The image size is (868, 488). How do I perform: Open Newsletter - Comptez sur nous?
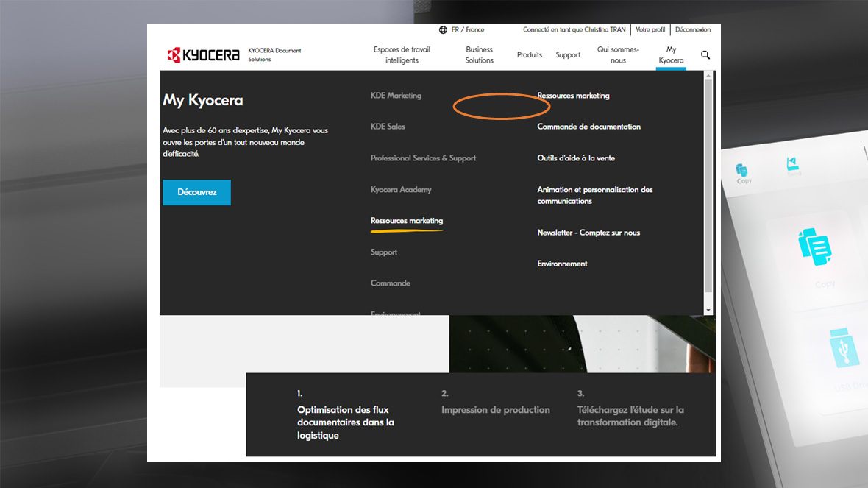(588, 233)
